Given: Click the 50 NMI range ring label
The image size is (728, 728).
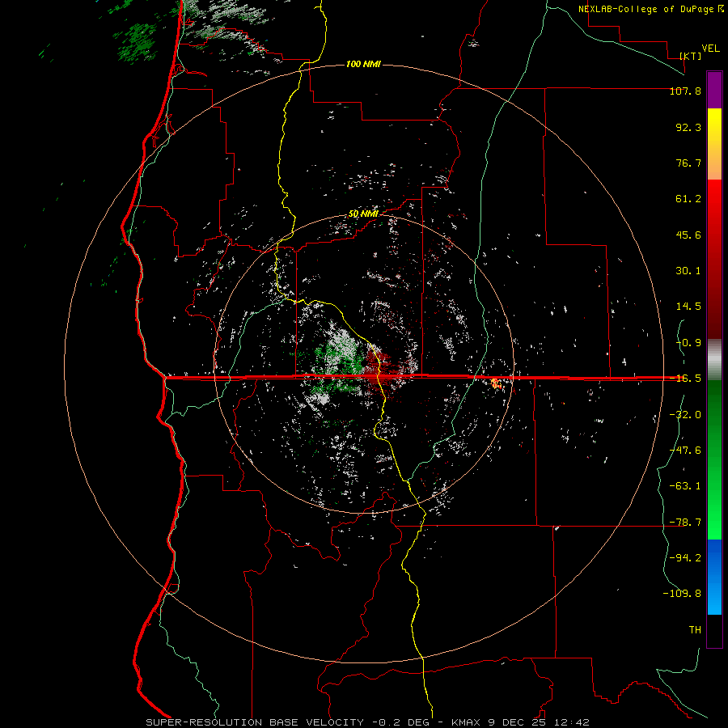Looking at the screenshot, I should coord(363,214).
